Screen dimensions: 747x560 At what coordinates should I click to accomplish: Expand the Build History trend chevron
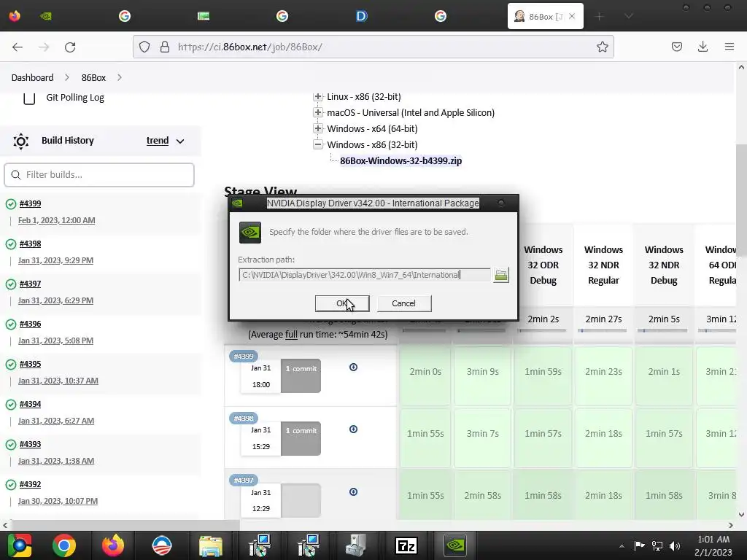coord(180,141)
